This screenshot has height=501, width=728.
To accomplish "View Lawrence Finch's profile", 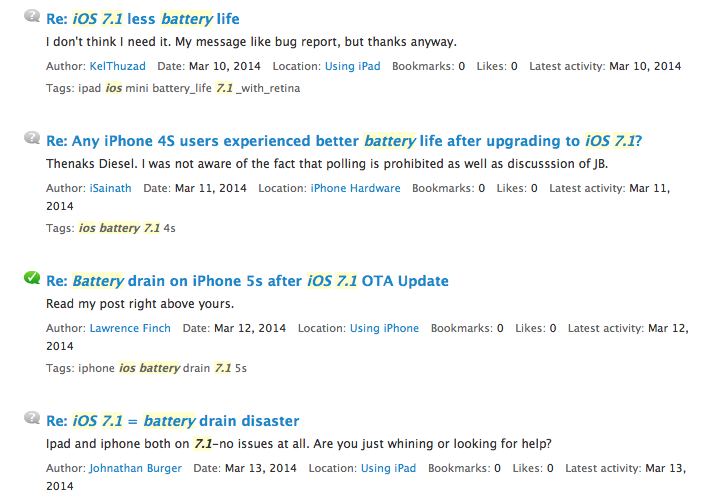I will click(130, 328).
